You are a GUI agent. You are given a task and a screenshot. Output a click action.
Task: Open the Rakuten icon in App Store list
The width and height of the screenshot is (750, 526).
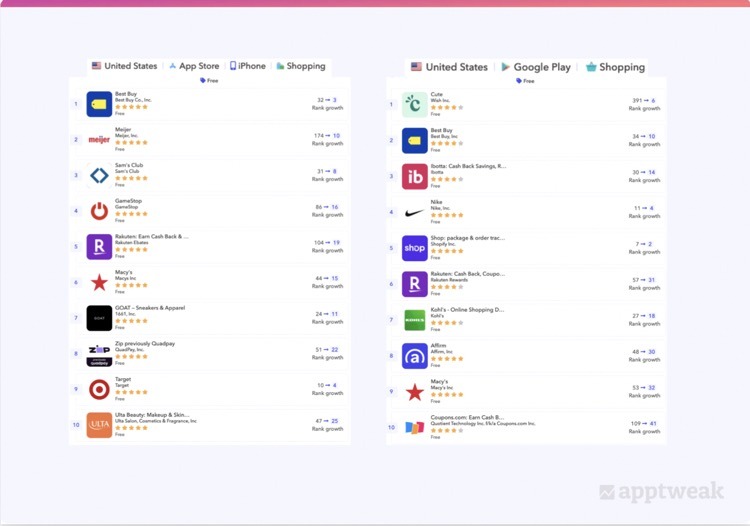point(99,247)
